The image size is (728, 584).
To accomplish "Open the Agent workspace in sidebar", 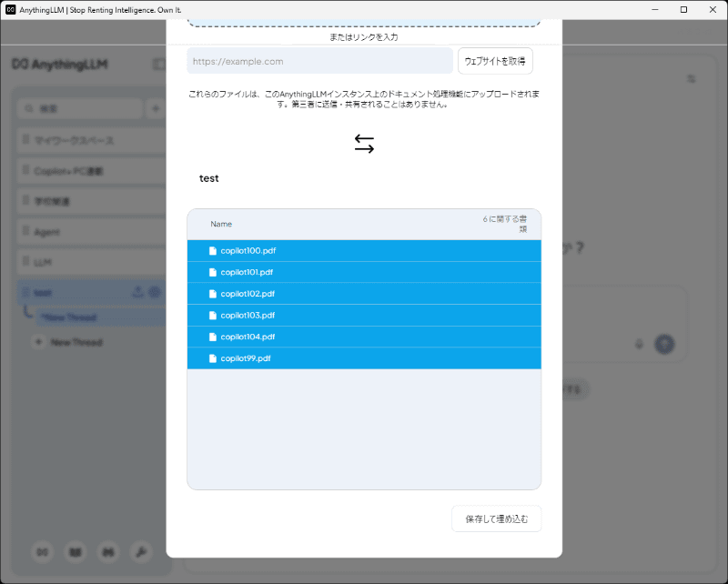I will pyautogui.click(x=92, y=231).
